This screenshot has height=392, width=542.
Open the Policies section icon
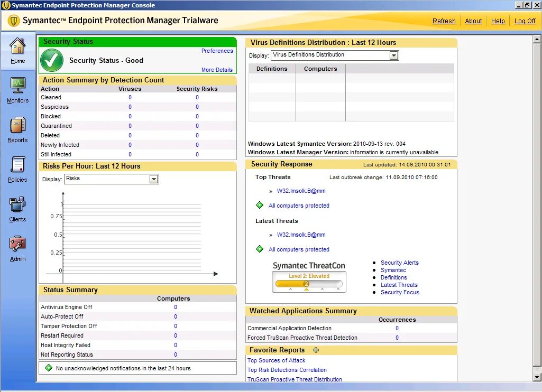[x=17, y=164]
